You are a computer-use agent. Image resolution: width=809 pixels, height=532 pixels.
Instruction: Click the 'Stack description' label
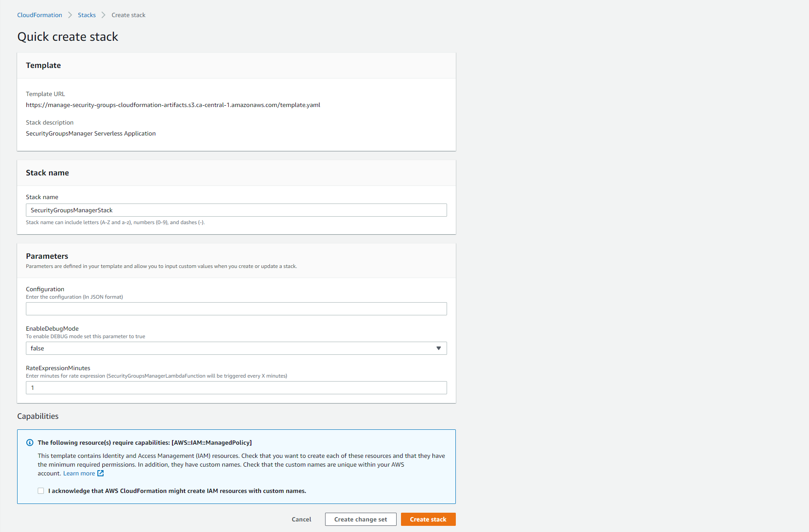pyautogui.click(x=50, y=122)
